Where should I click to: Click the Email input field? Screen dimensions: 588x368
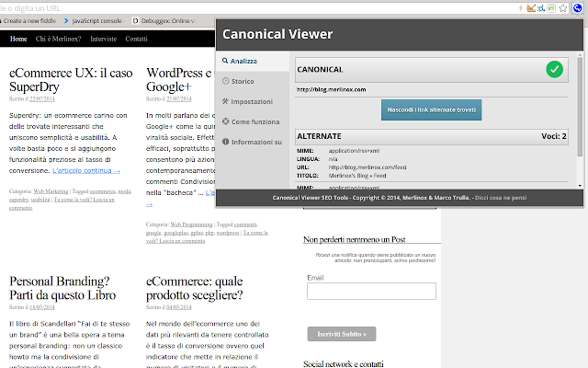[371, 291]
